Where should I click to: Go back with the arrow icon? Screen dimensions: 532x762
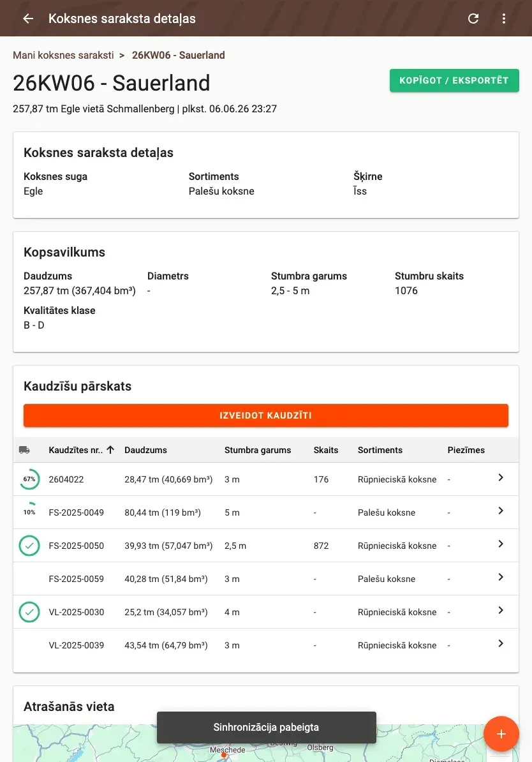[x=28, y=19]
